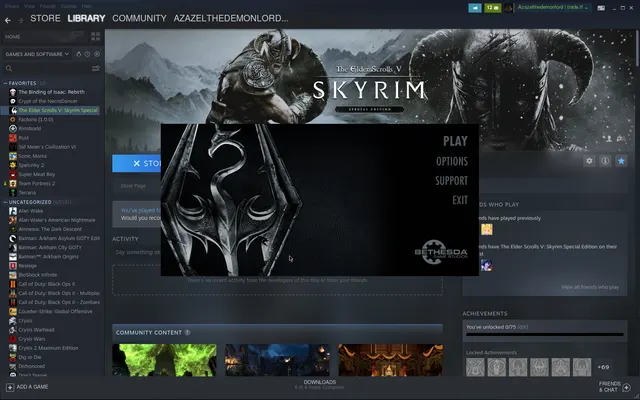640x400 pixels.
Task: Toggle the sort-by-recent clock icon
Action: pyautogui.click(x=87, y=54)
